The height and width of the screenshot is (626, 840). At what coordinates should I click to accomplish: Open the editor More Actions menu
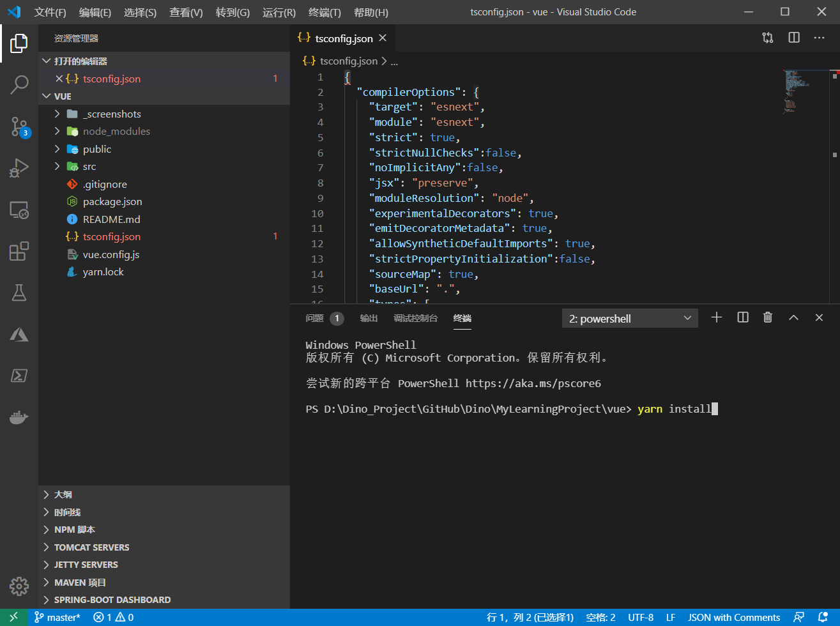820,38
